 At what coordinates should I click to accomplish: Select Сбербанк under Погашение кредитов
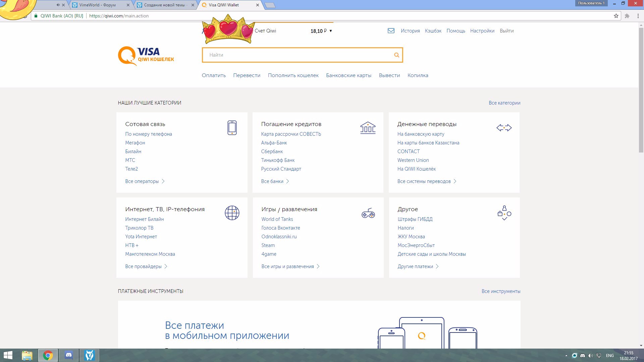coord(272,152)
